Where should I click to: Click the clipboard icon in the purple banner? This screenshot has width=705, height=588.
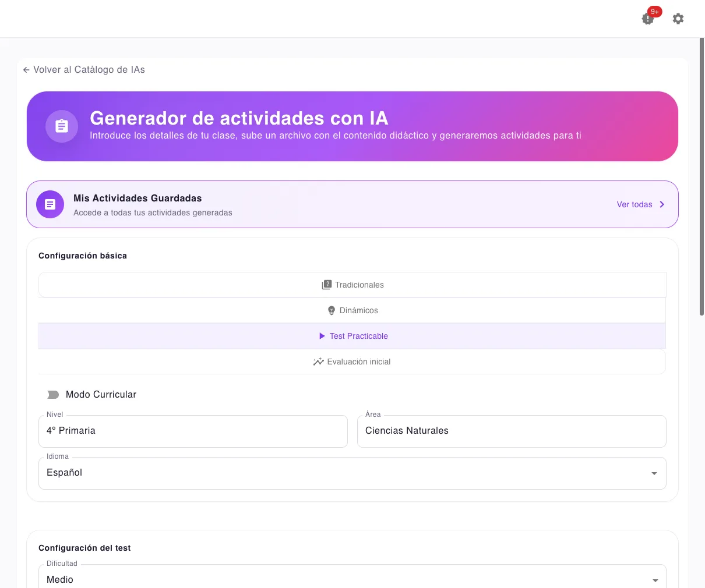(62, 126)
